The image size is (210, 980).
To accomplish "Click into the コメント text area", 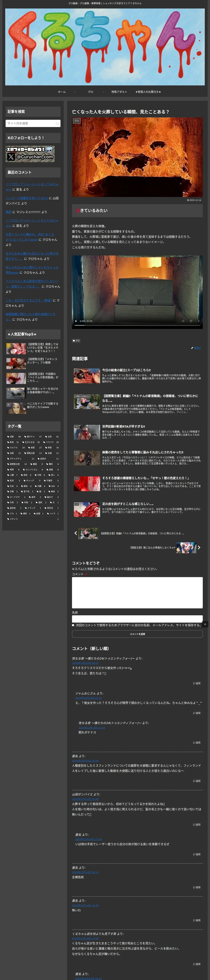I will [x=137, y=593].
